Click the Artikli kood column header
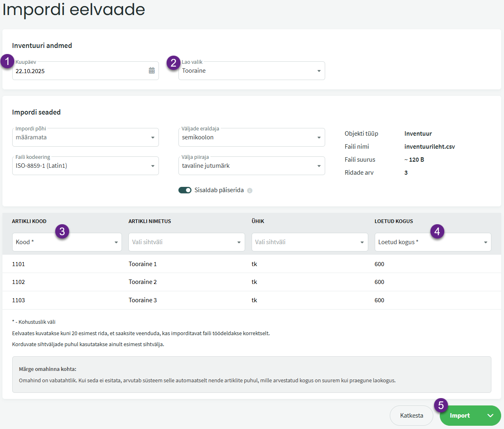The image size is (504, 429). click(x=29, y=221)
